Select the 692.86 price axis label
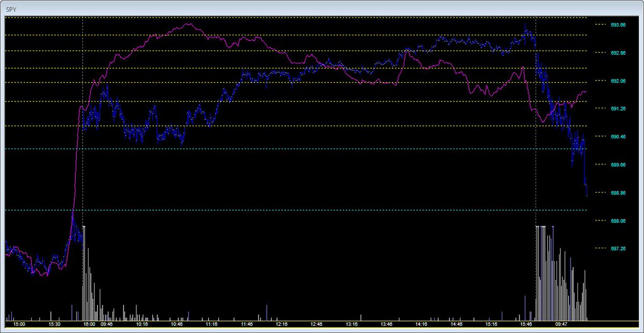 click(x=618, y=53)
